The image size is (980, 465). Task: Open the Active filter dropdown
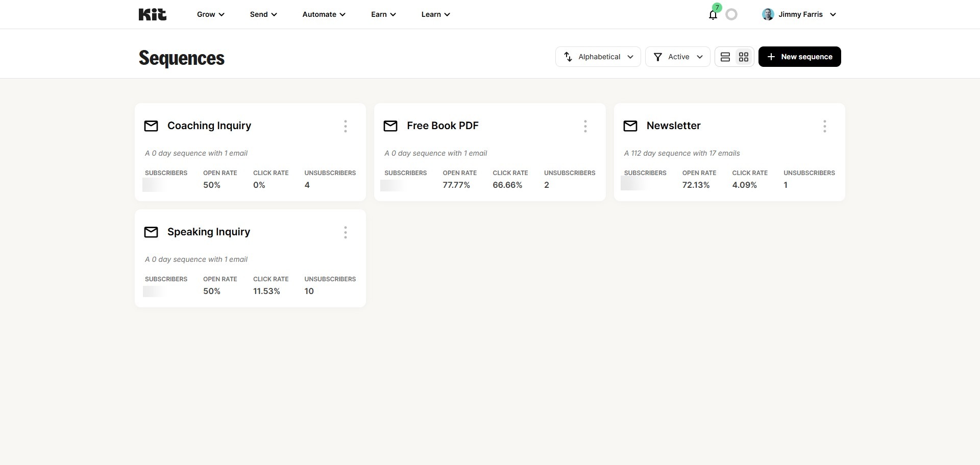(677, 57)
